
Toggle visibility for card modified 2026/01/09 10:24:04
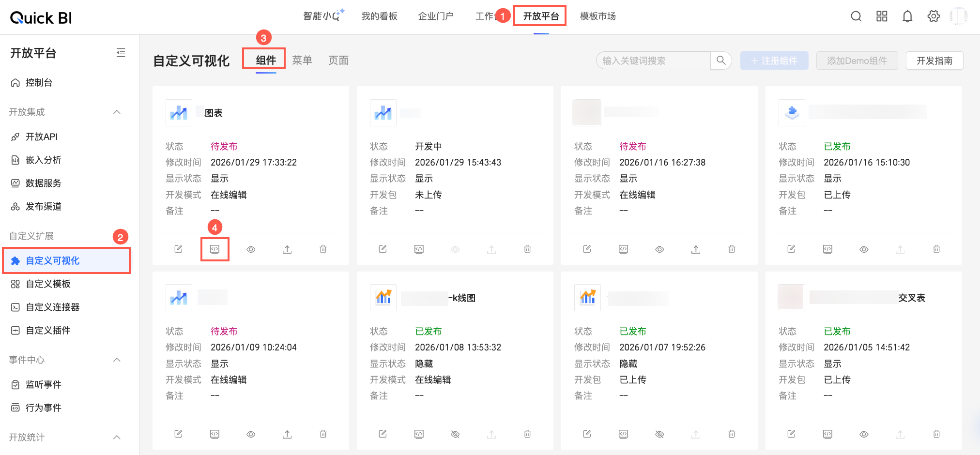point(251,434)
